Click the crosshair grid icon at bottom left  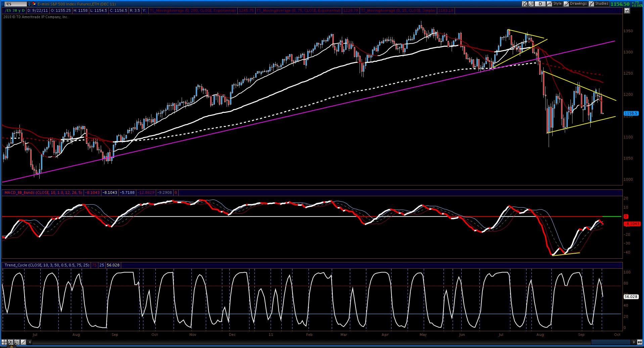click(x=5, y=342)
